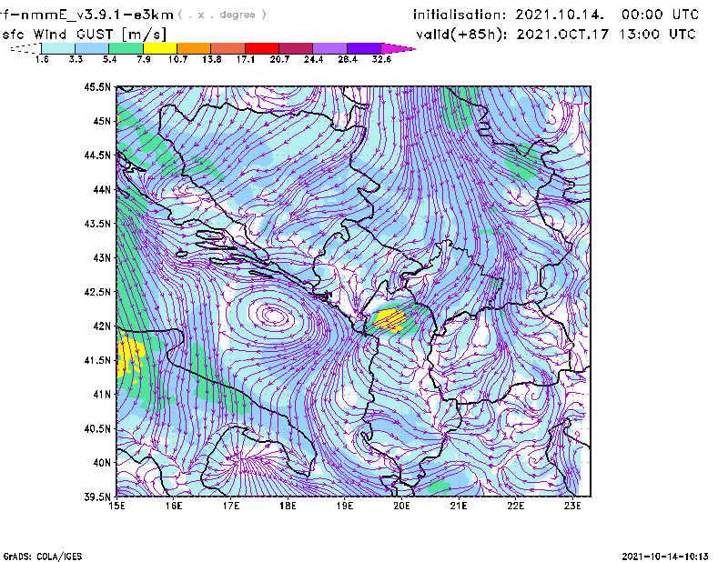Click the '40N' latitude label
This screenshot has height=562, width=728.
click(x=102, y=463)
